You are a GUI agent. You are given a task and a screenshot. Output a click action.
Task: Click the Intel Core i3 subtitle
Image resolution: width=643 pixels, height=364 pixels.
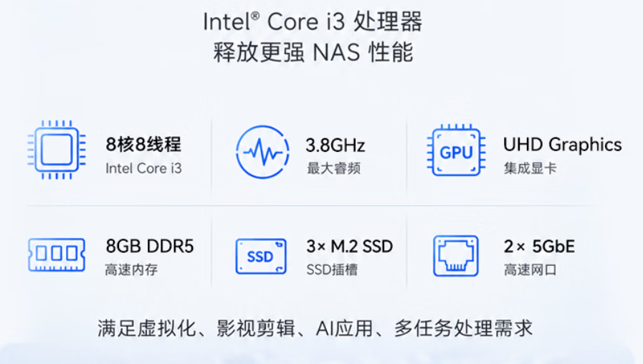(143, 168)
